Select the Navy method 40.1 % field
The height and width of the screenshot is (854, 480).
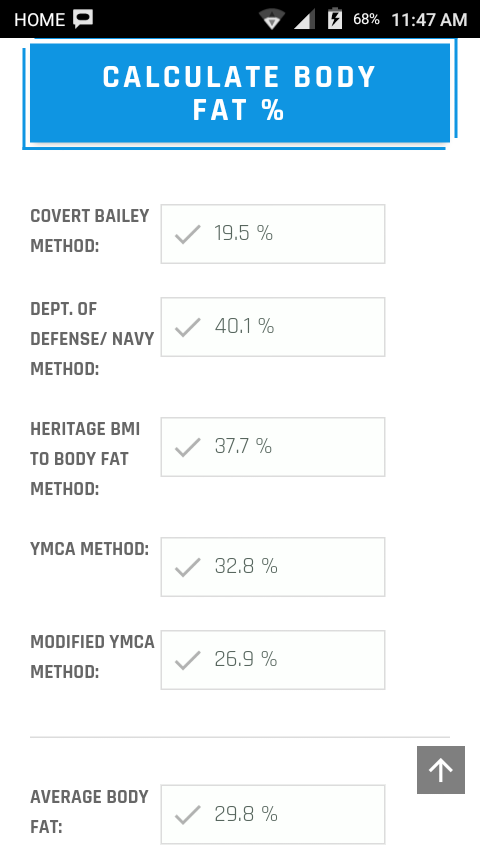pos(273,327)
